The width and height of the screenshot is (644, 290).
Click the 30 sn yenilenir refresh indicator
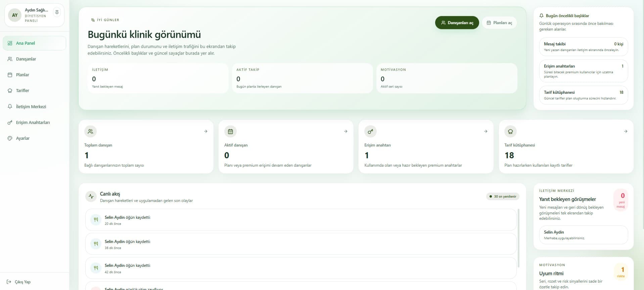coord(503,197)
